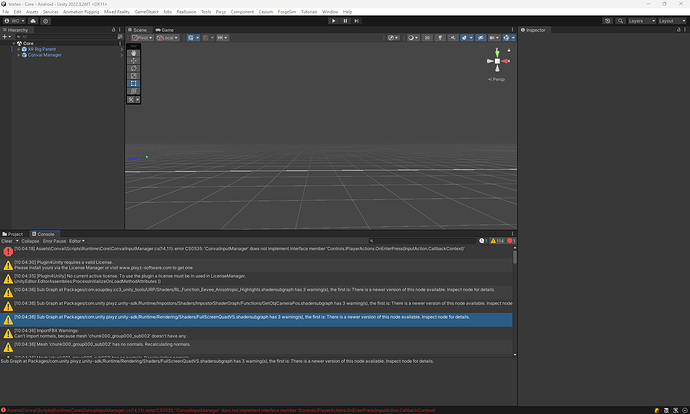
Task: Select the Move tool
Action: coord(134,61)
